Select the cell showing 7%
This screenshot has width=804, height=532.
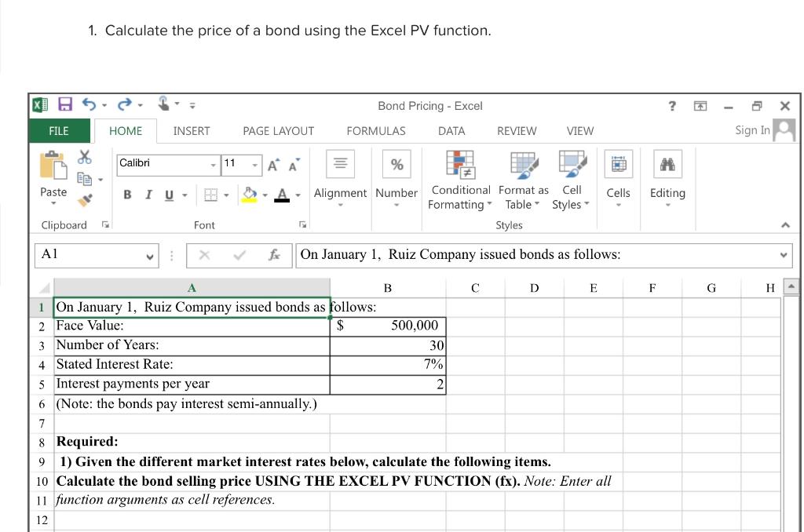pos(388,365)
